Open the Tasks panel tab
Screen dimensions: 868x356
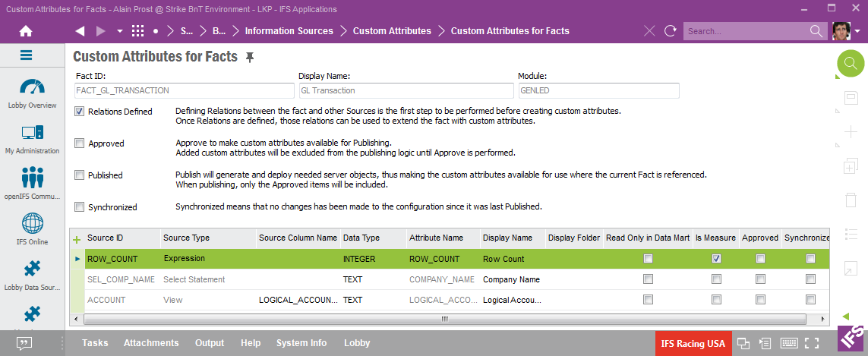tap(95, 343)
